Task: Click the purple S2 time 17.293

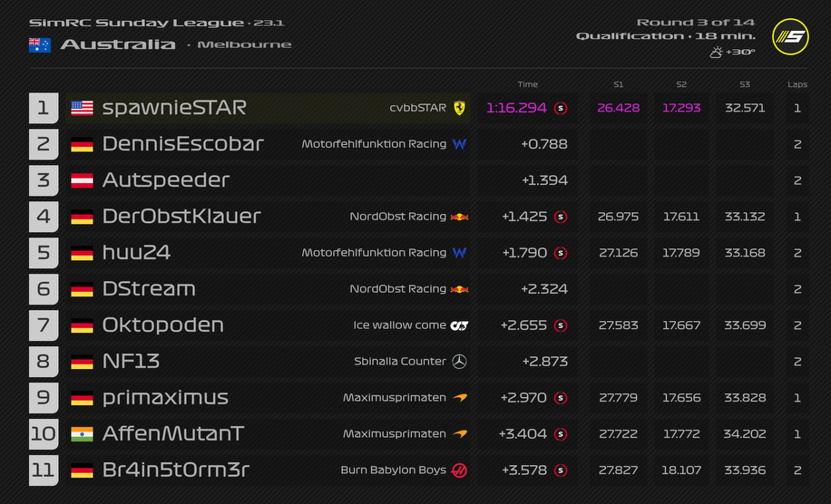Action: pos(681,108)
